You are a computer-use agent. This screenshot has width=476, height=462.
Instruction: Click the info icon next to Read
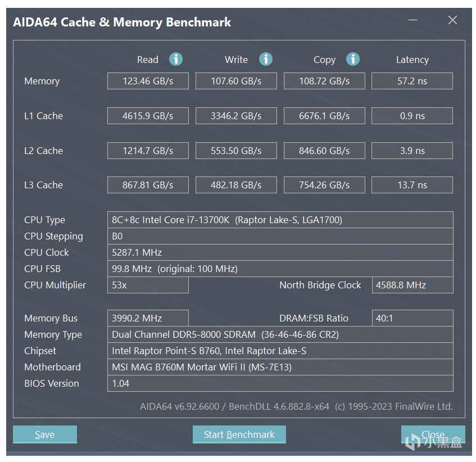tap(176, 59)
